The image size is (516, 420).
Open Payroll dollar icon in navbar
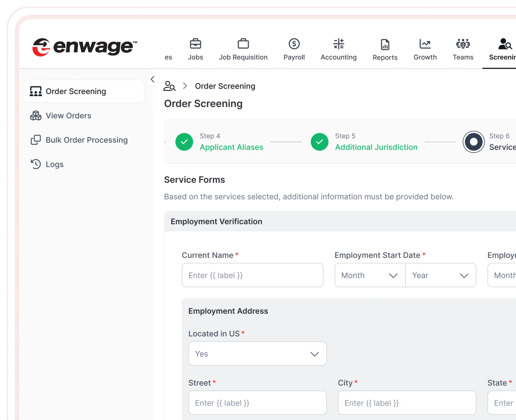[x=294, y=44]
